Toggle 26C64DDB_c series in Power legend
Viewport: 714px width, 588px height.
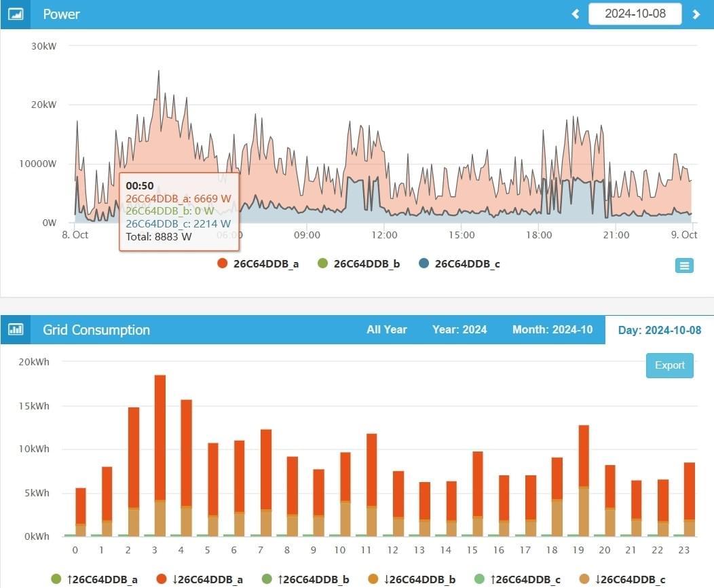coord(459,263)
